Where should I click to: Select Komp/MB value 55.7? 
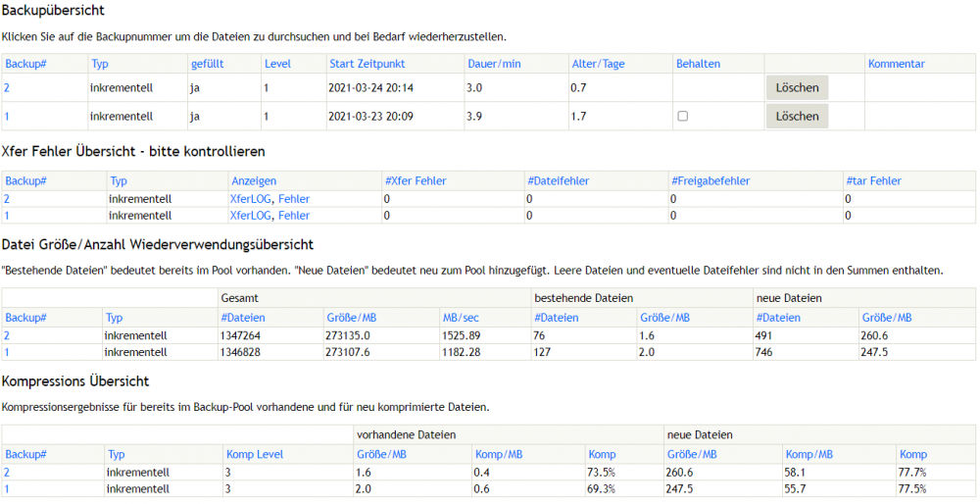coord(795,489)
